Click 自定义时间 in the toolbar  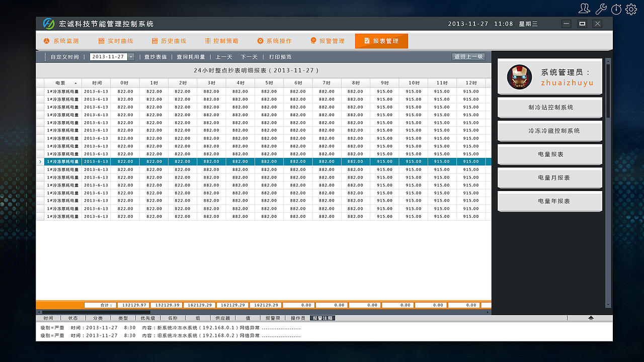[64, 57]
